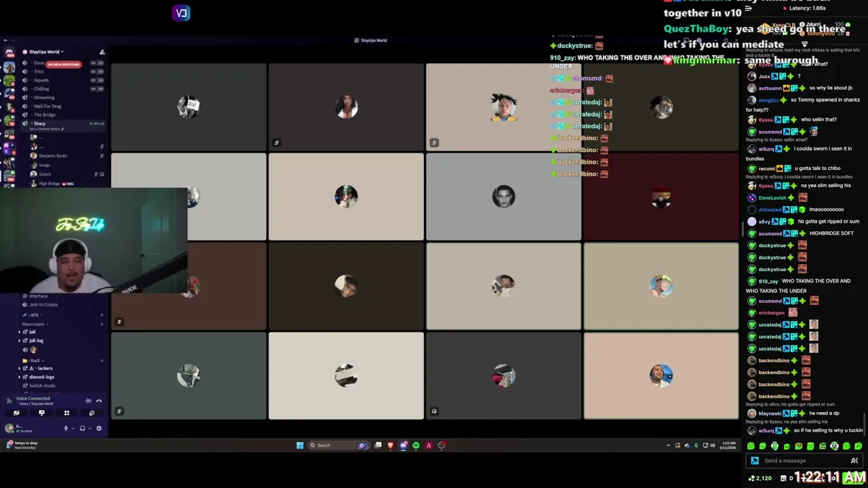868x488 pixels.
Task: Expand threads arrow beside jail-log channel
Action: point(20,340)
